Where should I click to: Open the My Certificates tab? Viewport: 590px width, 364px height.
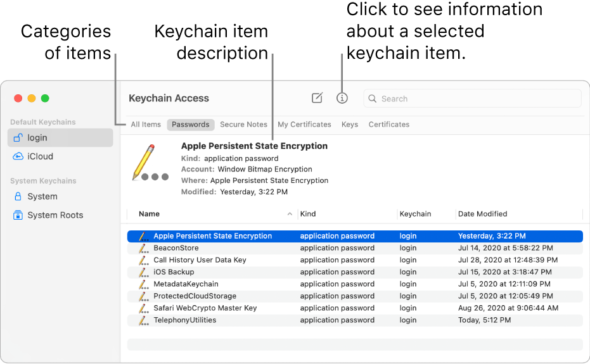304,125
